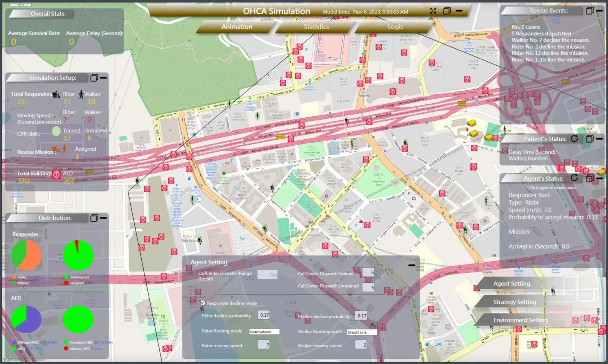The height and width of the screenshot is (364, 608).
Task: Click the Rider decline probability field
Action: 264,315
